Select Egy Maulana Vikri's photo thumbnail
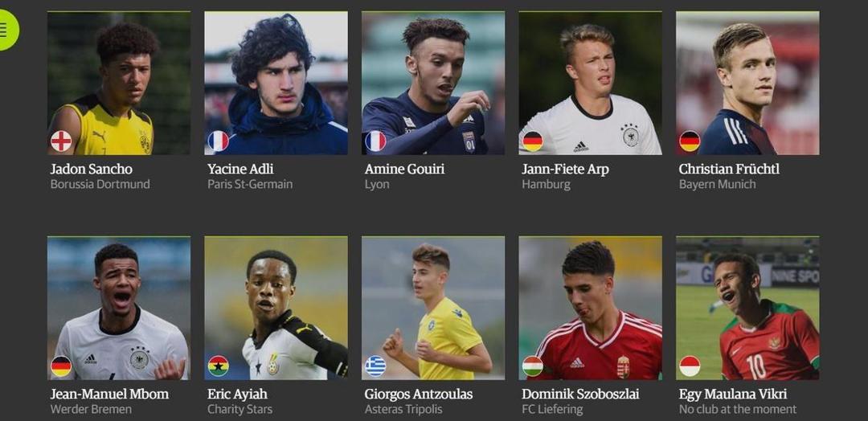 pyautogui.click(x=748, y=309)
